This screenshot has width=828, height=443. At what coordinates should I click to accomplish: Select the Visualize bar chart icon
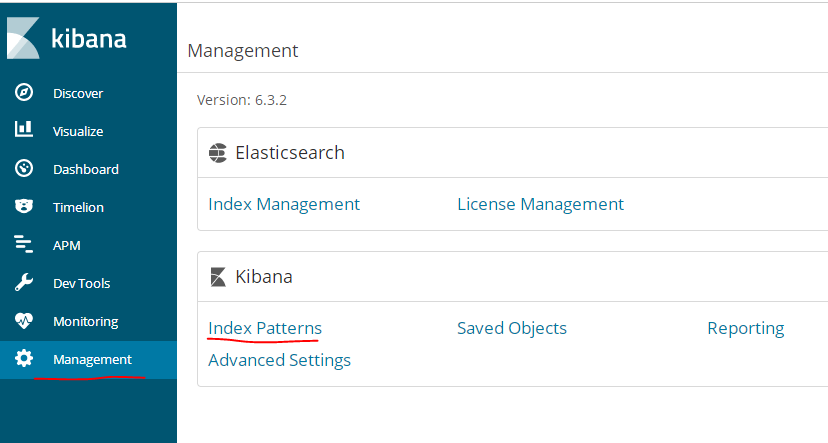24,129
